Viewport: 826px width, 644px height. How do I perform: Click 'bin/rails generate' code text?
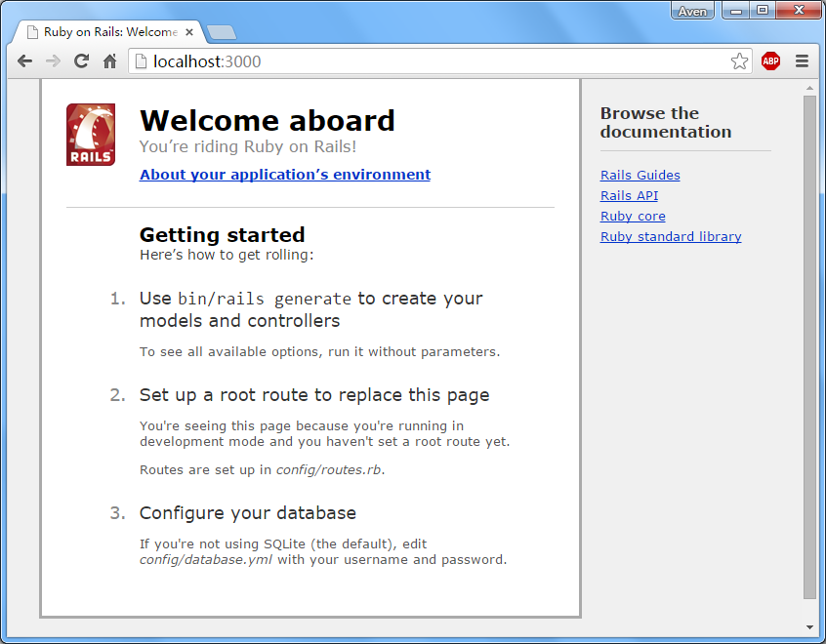pyautogui.click(x=265, y=299)
